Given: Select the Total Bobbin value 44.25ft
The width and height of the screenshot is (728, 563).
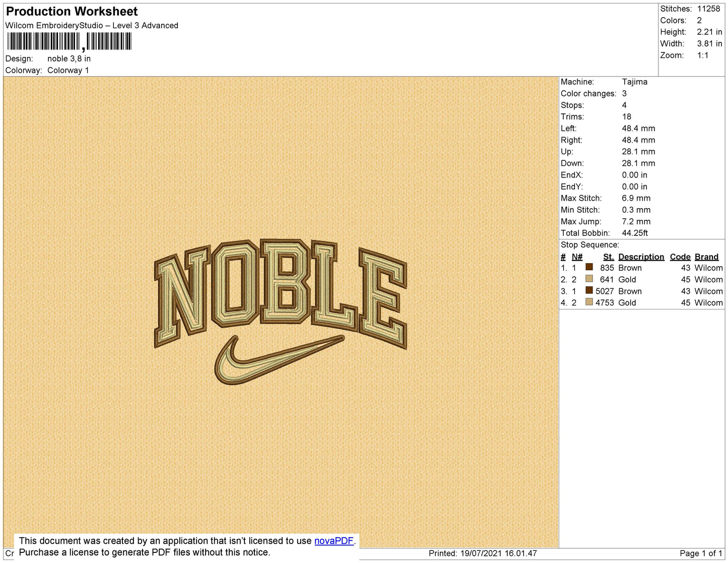Looking at the screenshot, I should tap(635, 233).
